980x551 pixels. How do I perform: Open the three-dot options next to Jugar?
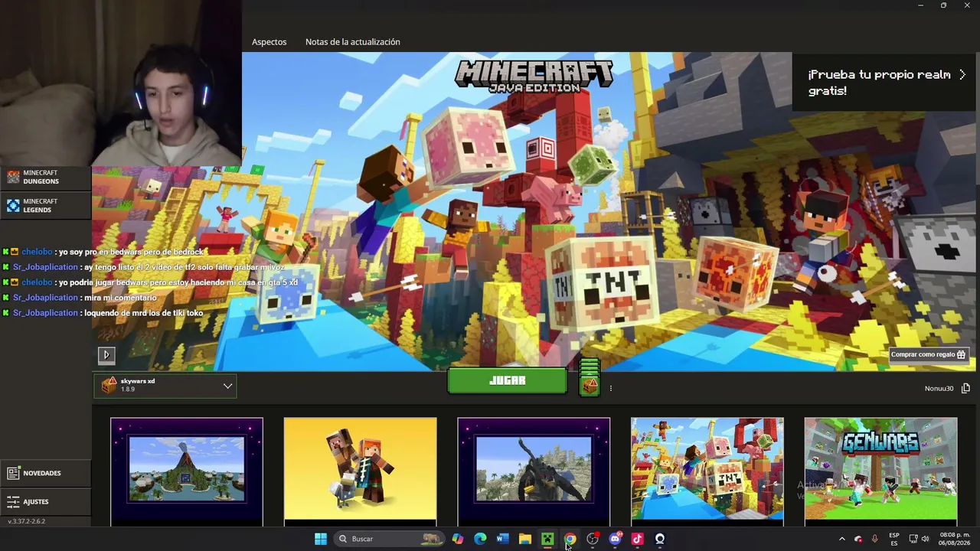[x=610, y=389]
